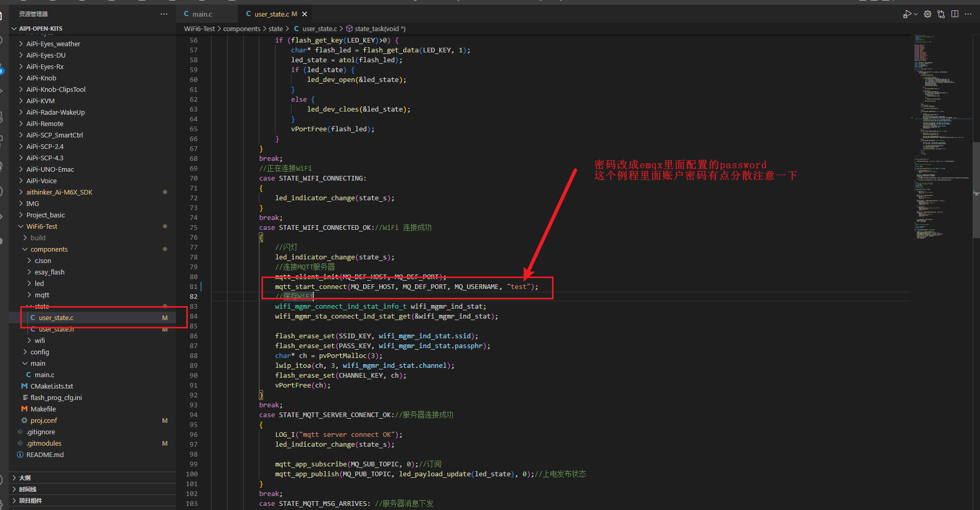Click line number 82 in the gutter
Image resolution: width=980 pixels, height=510 pixels.
pos(194,296)
